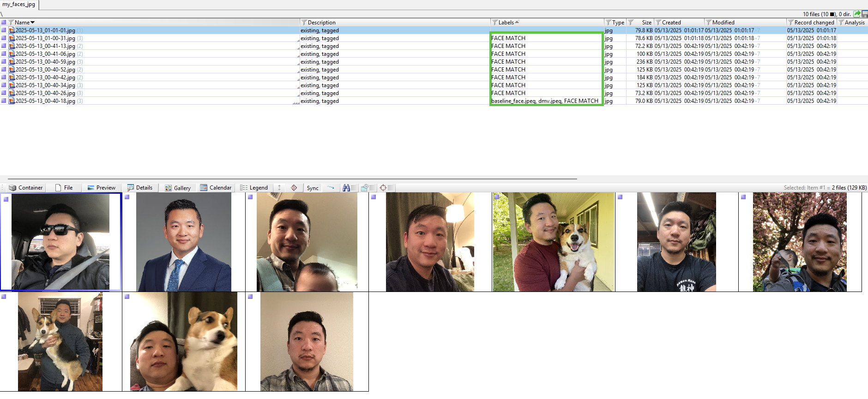Click the red diamond icon beside Sync
This screenshot has width=868, height=399.
[294, 188]
